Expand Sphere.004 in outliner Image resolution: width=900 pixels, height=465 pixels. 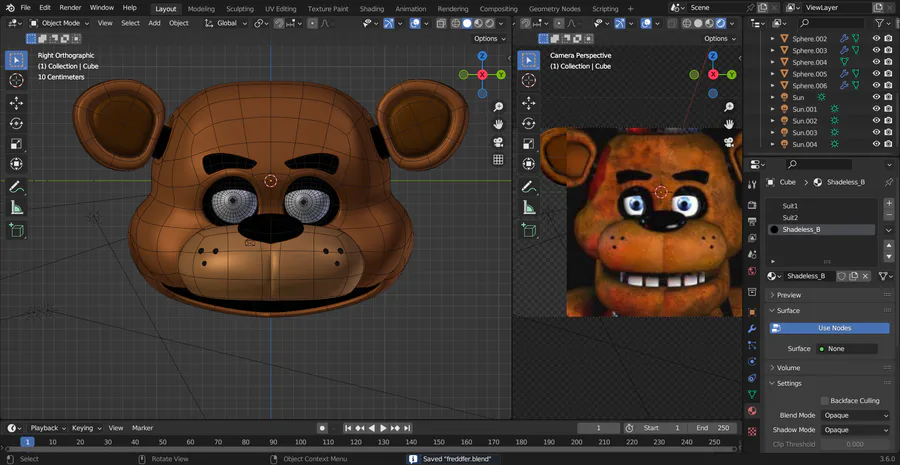[772, 62]
